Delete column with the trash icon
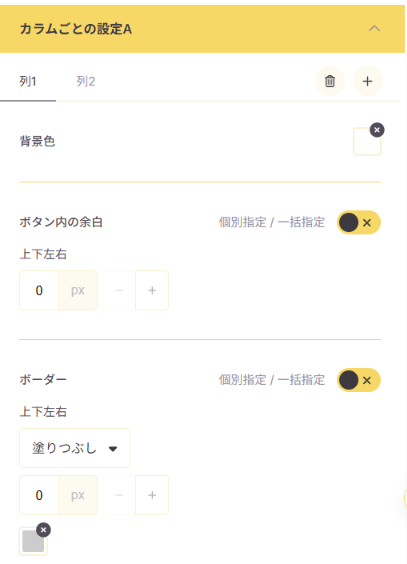The width and height of the screenshot is (407, 564). pos(330,81)
